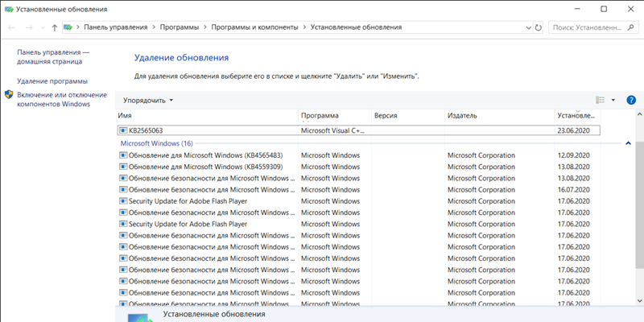Open the address bar history dropdown
Screen dimensions: 644x322
[529, 27]
